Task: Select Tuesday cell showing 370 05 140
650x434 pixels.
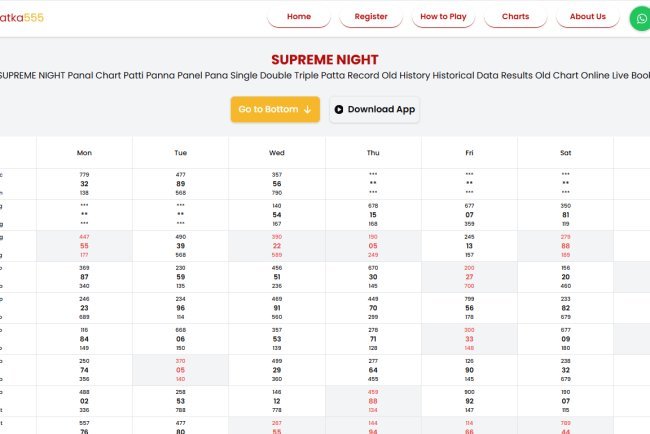Action: 180,370
